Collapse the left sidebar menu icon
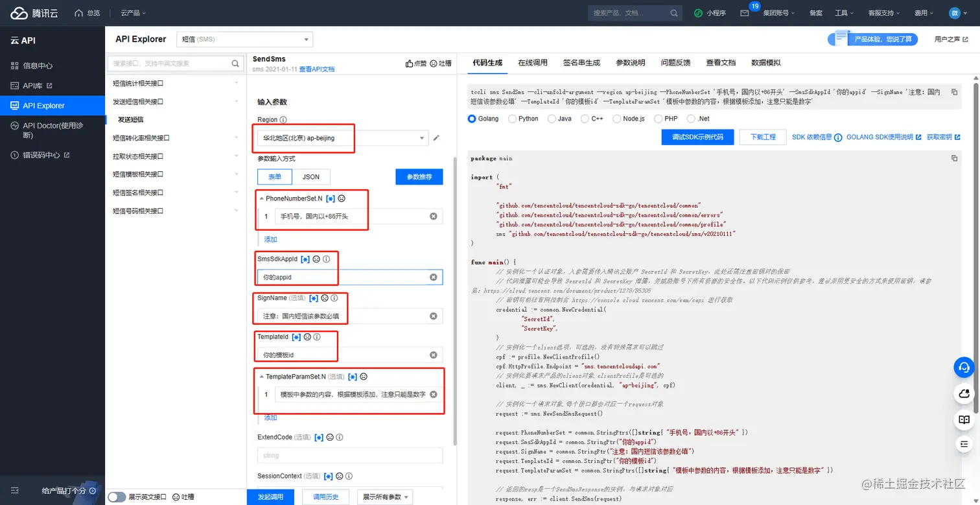 (15, 491)
